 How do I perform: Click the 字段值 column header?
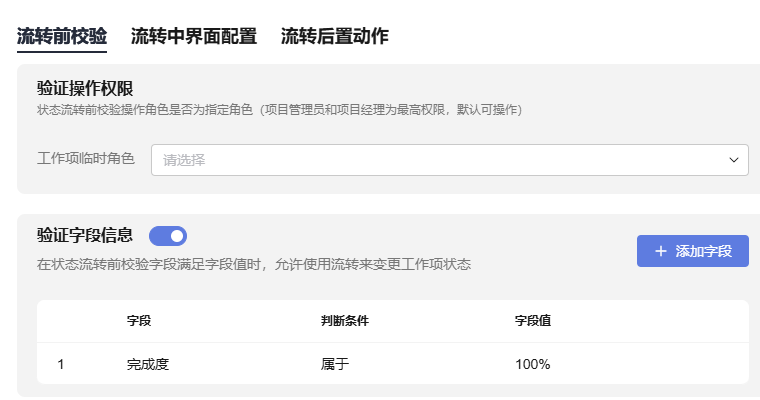[533, 321]
